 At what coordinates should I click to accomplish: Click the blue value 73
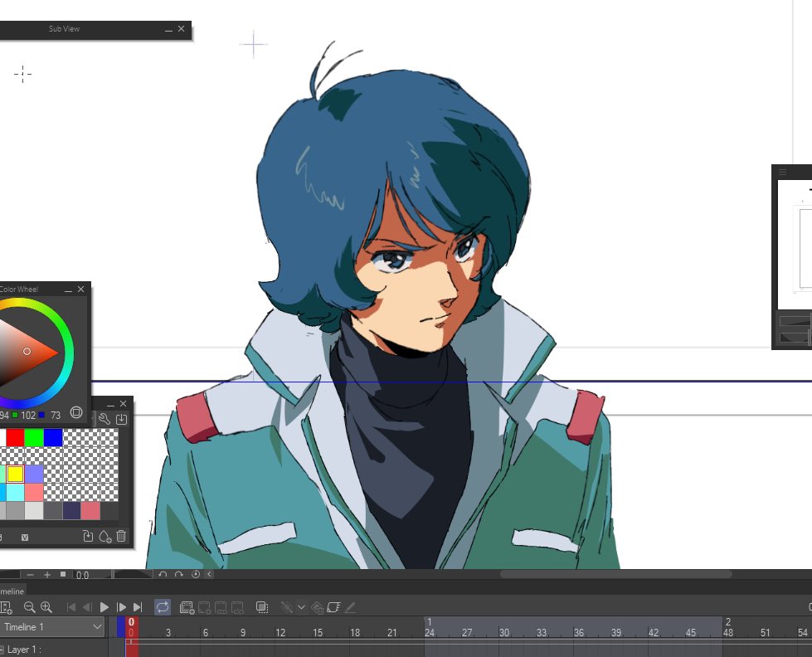[56, 415]
